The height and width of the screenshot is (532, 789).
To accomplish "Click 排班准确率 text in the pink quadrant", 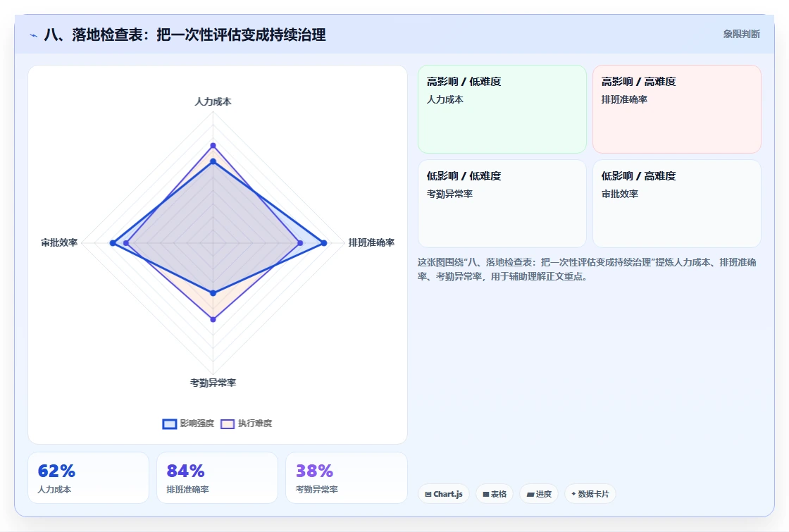I will [624, 99].
